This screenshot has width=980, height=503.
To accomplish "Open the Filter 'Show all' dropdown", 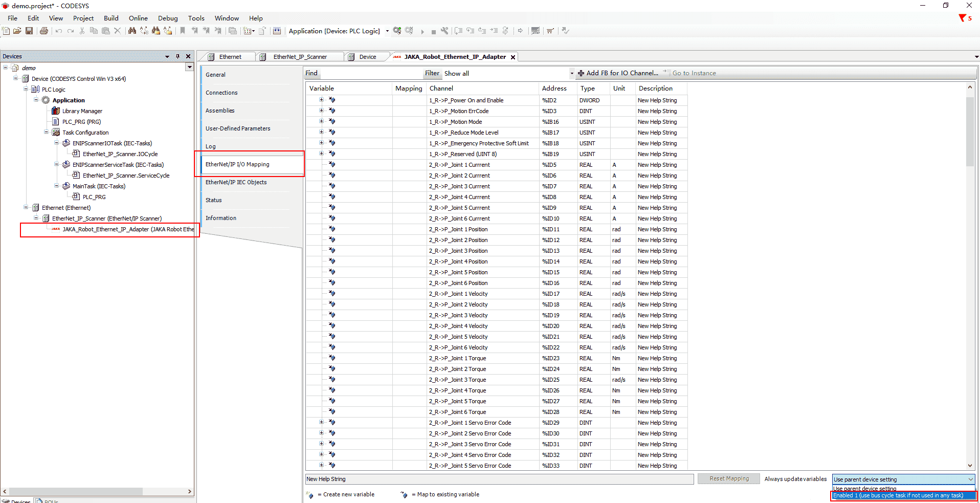I will 571,73.
